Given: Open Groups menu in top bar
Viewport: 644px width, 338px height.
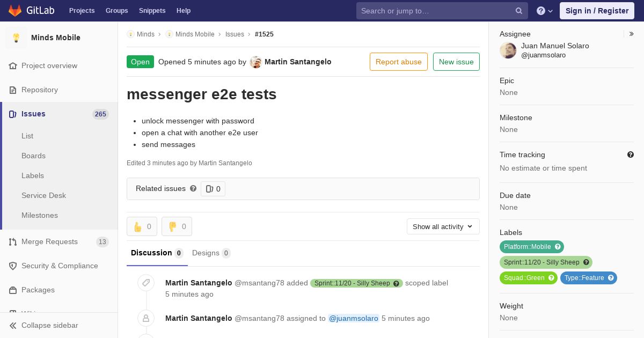Looking at the screenshot, I should 116,11.
